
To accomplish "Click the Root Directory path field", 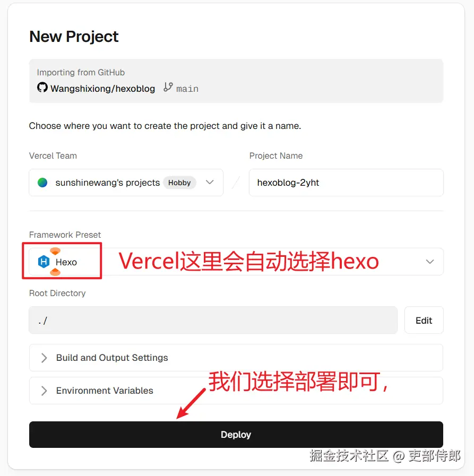I will pos(213,321).
